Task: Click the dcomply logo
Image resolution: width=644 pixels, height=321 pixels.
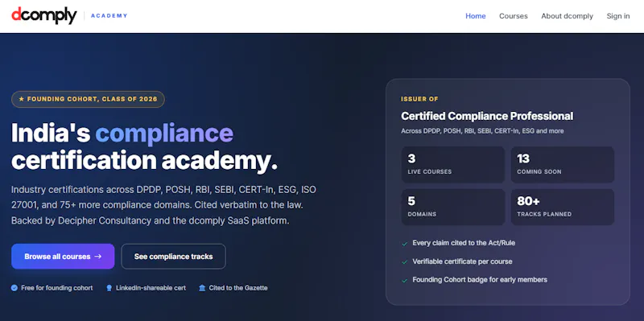Action: click(44, 15)
